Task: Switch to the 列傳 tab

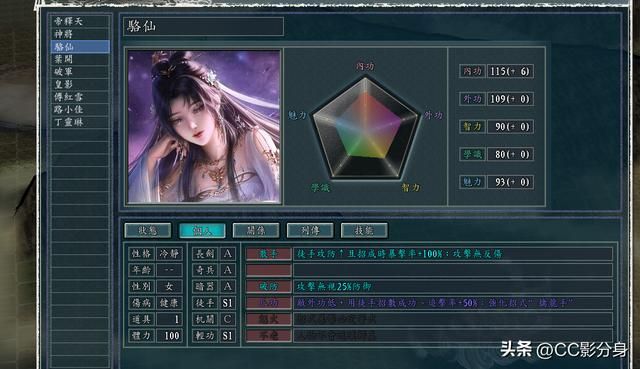Action: coord(310,231)
